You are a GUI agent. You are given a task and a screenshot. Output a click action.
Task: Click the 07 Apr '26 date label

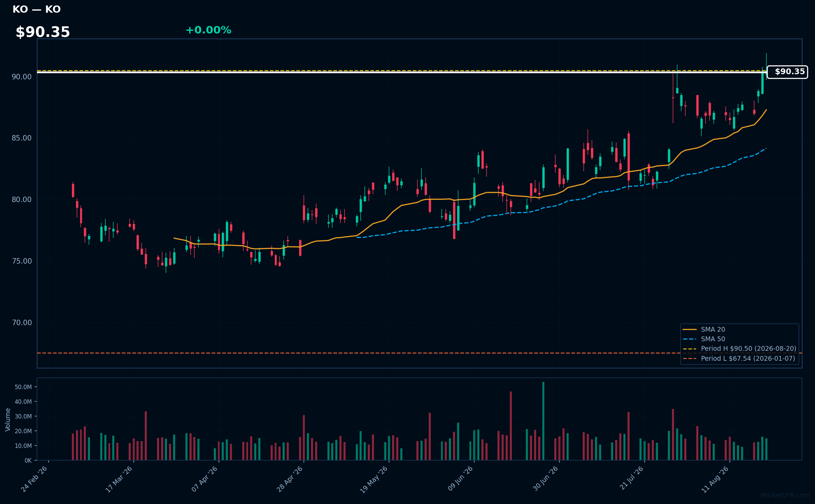click(x=204, y=479)
